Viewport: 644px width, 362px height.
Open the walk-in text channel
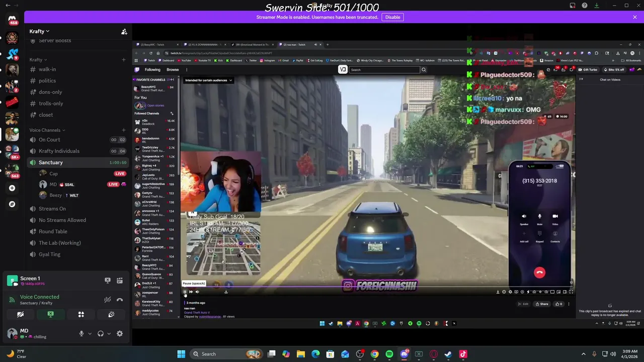78,69
